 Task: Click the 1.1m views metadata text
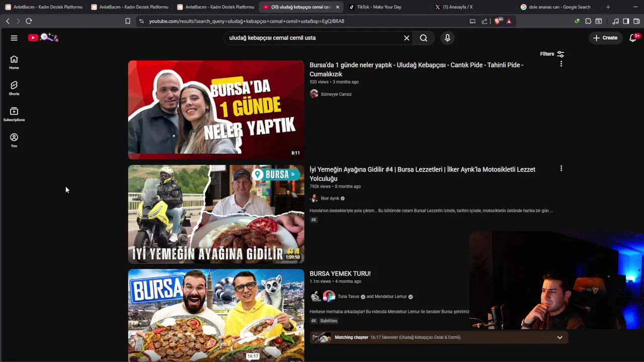click(320, 282)
